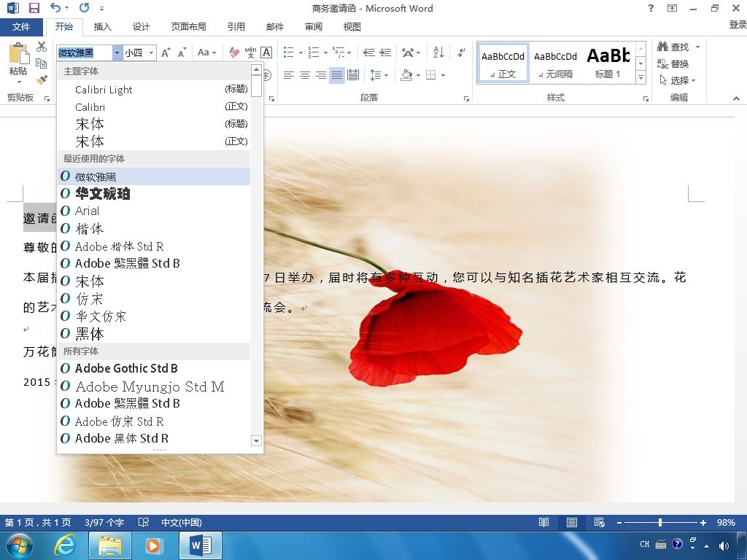Click the Copy icon in clipboard group
Viewport: 747px width, 560px height.
pyautogui.click(x=42, y=64)
